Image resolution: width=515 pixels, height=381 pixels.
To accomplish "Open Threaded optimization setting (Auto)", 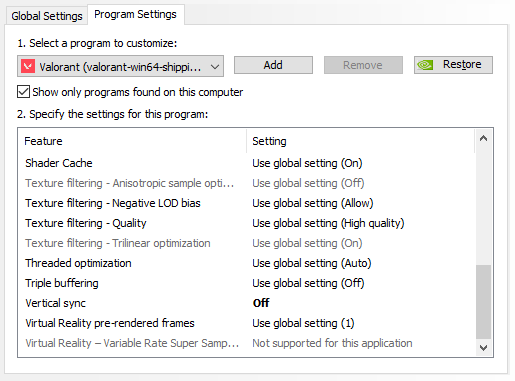I will (312, 263).
